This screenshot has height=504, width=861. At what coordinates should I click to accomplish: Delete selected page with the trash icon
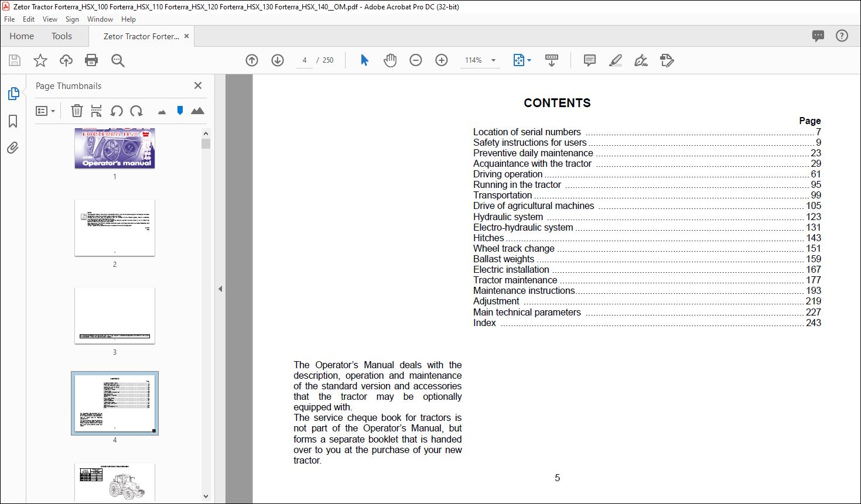click(77, 111)
